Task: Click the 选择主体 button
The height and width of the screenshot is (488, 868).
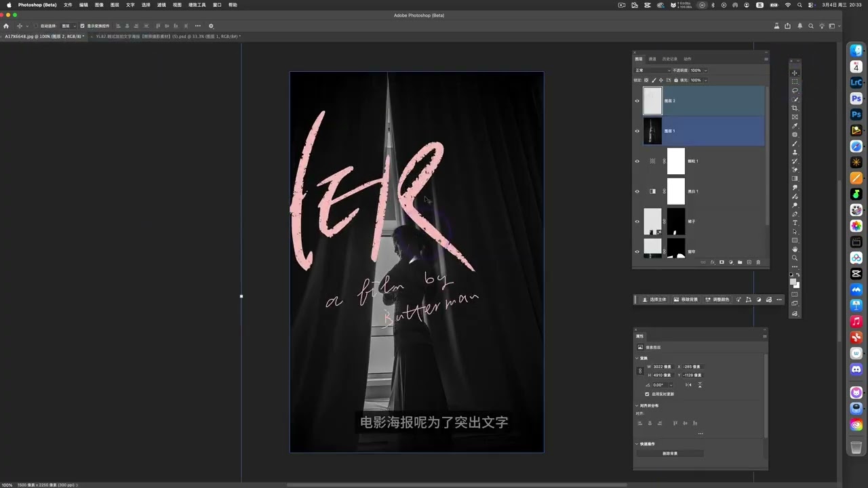Action: [654, 300]
